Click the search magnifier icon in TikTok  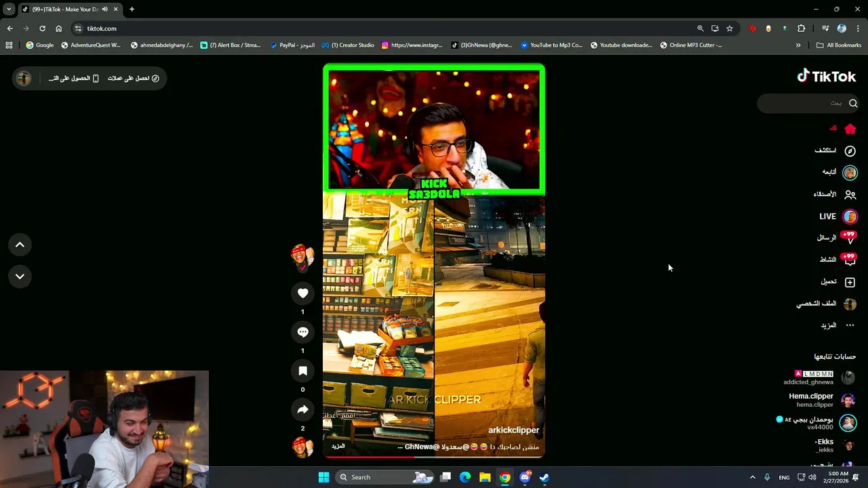point(853,103)
